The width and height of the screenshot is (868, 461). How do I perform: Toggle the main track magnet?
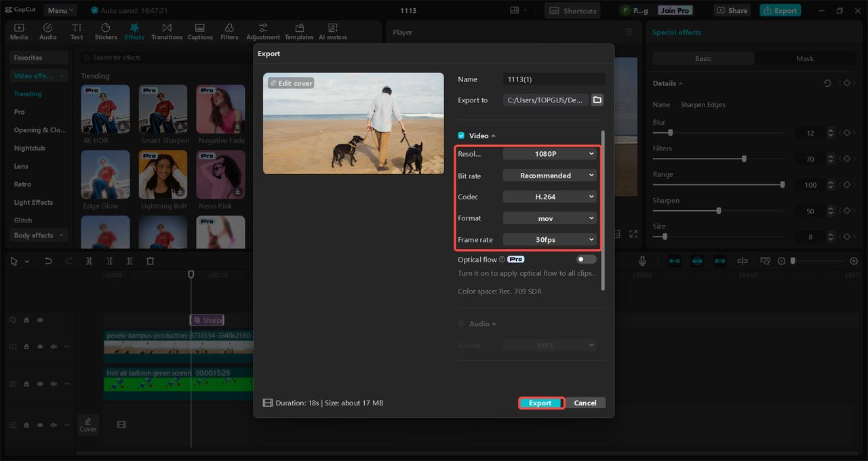point(675,261)
